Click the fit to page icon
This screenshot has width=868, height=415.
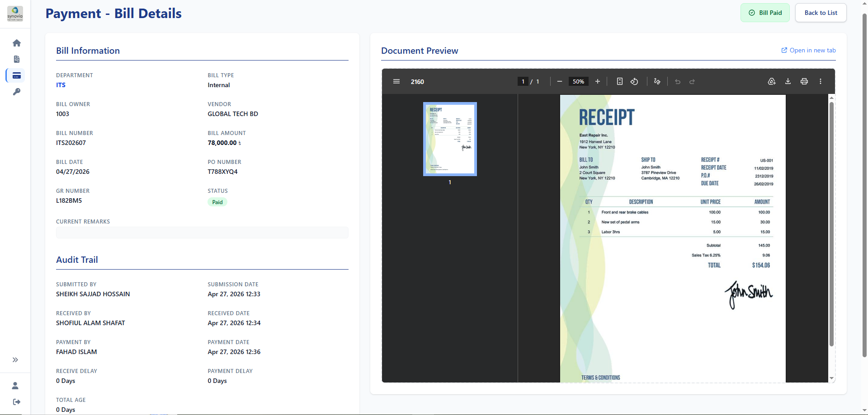pos(620,81)
